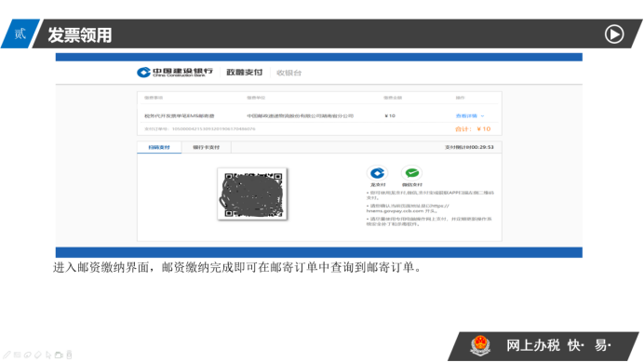Select the eraser tool

[38, 355]
